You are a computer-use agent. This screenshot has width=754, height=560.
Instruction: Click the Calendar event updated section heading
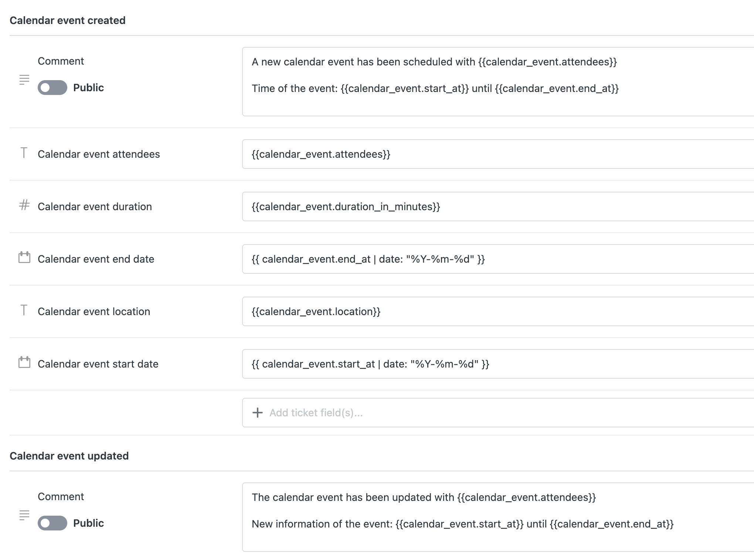tap(69, 456)
